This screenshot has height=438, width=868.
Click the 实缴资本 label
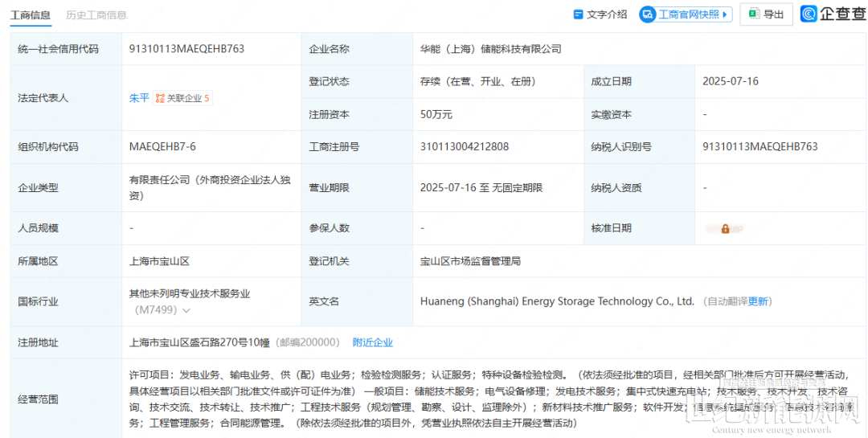(x=611, y=115)
